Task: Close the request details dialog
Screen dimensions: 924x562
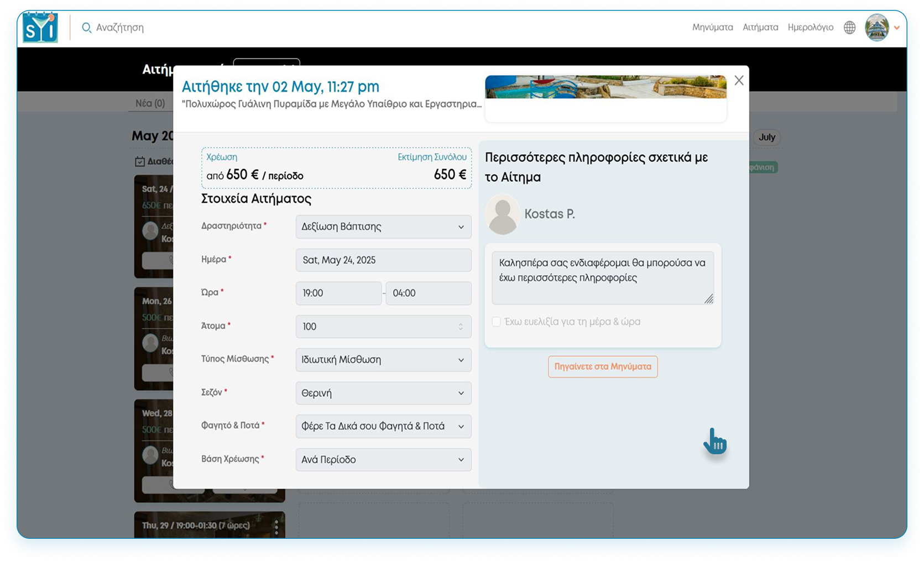Action: [x=739, y=81]
